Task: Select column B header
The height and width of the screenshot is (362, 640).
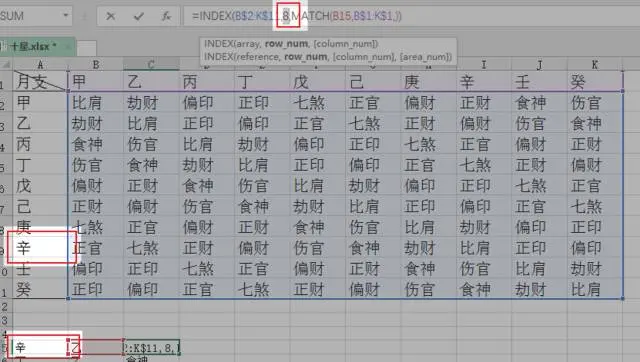Action: pyautogui.click(x=96, y=64)
